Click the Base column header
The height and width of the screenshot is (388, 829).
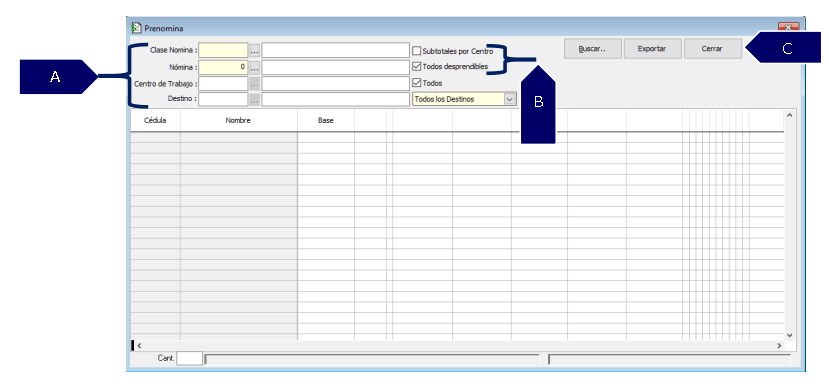tap(326, 121)
